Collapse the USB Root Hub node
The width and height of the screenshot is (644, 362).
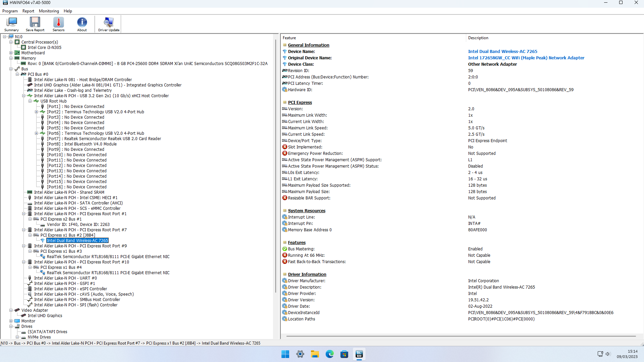(30, 101)
